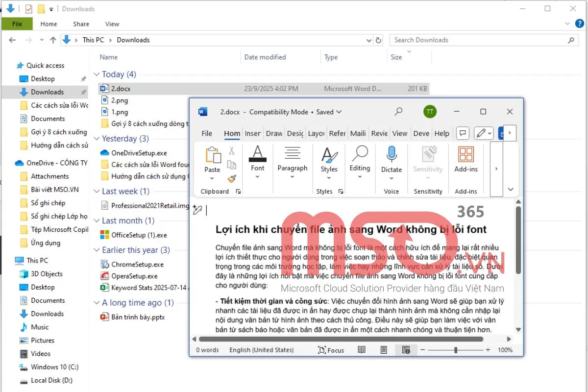Image resolution: width=588 pixels, height=392 pixels.
Task: Collapse the Word ribbon with bottom chevron
Action: click(511, 190)
